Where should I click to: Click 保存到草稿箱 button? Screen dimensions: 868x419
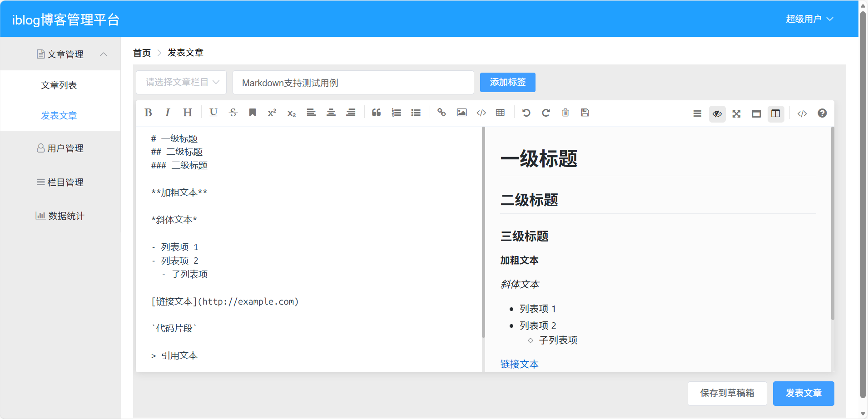727,393
